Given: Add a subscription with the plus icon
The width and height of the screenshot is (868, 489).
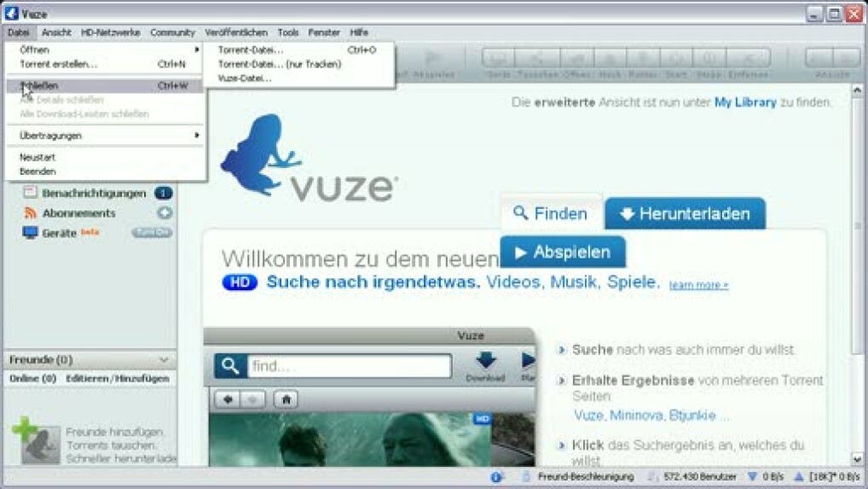Looking at the screenshot, I should click(x=165, y=213).
